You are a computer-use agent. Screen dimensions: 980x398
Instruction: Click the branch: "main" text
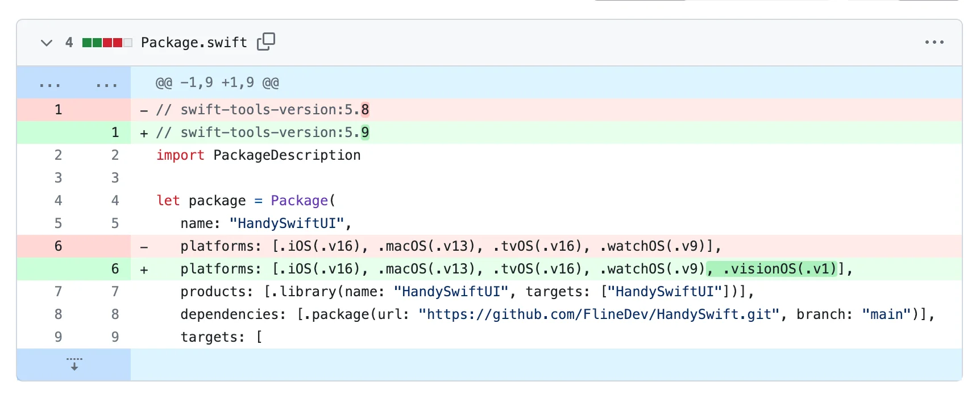[x=854, y=314]
